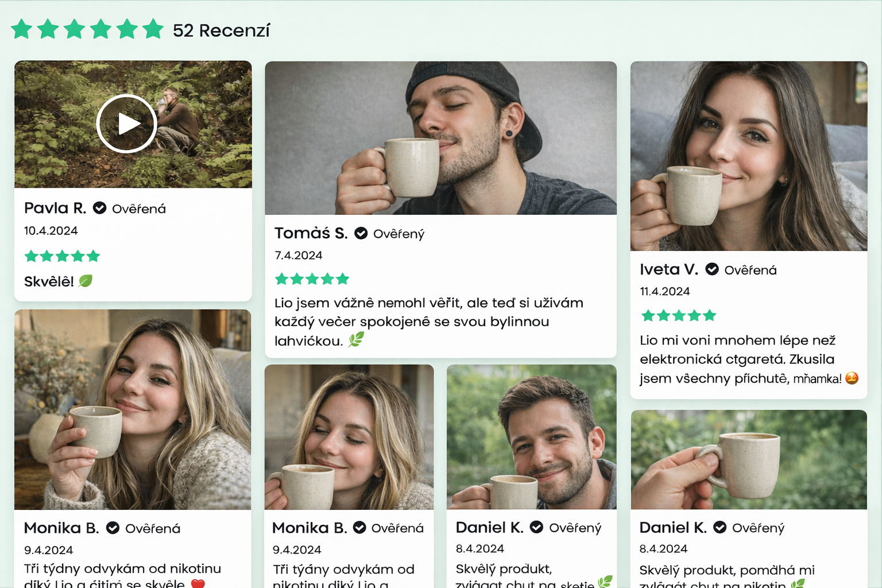Open the mug-in-hand photo without a face
The height and width of the screenshot is (588, 882).
[x=748, y=459]
